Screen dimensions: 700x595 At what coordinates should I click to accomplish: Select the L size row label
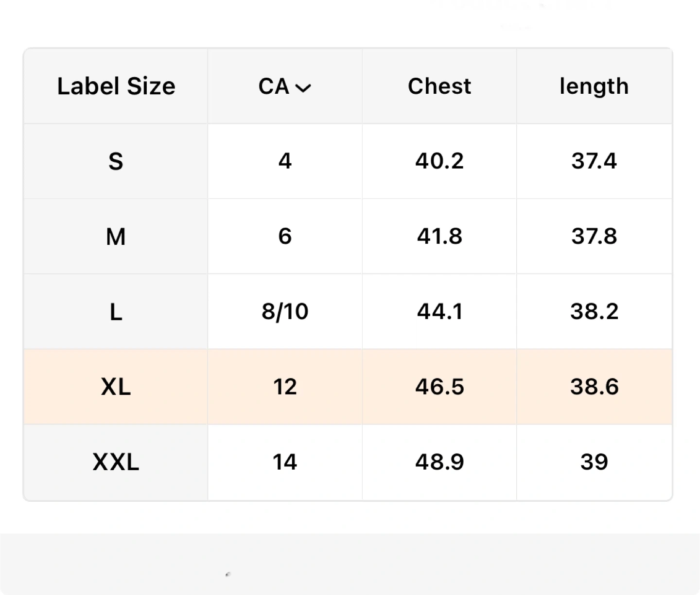click(x=116, y=312)
